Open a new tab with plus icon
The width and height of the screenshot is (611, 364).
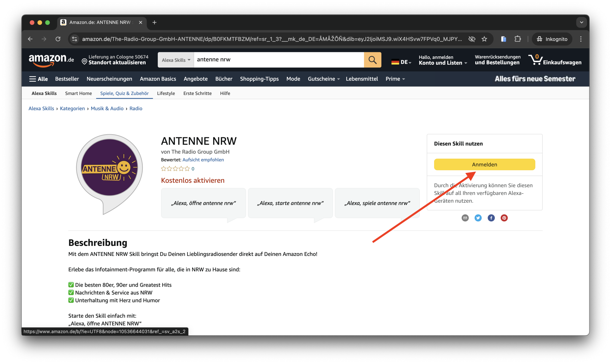click(x=154, y=23)
